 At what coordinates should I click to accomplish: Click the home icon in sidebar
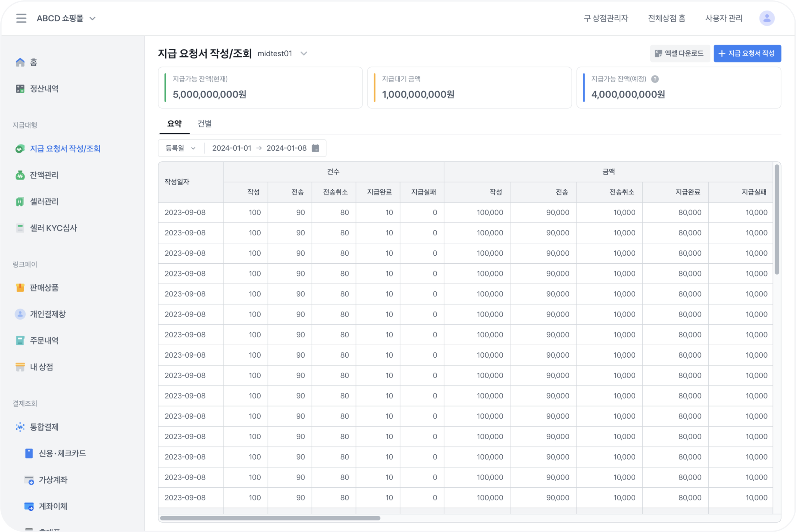pyautogui.click(x=20, y=63)
